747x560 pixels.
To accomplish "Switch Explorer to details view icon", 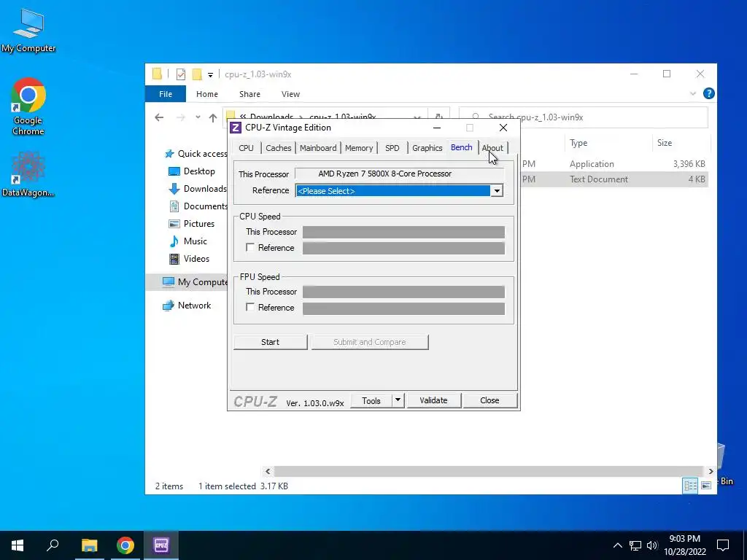I will [x=690, y=485].
